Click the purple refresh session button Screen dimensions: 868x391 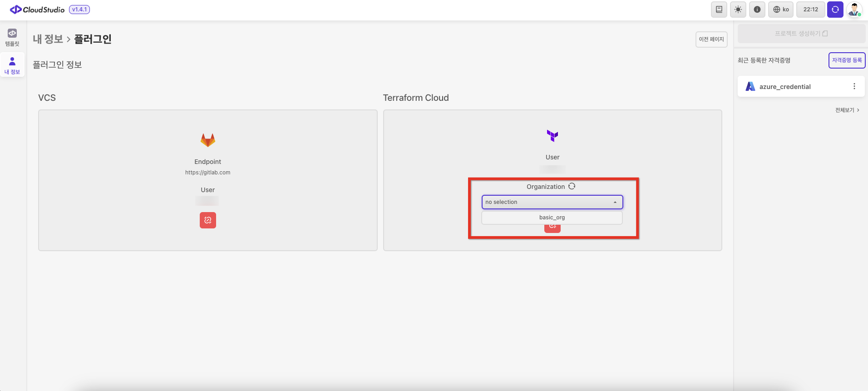point(835,10)
